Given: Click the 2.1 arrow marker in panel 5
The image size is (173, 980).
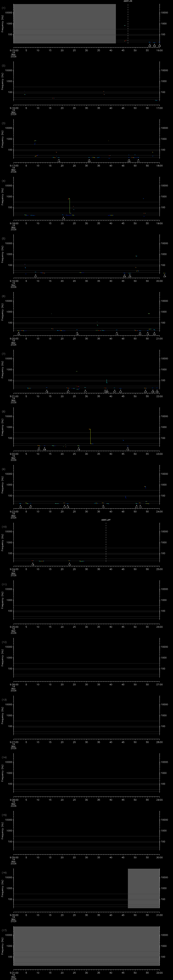Looking at the screenshot, I should [35, 276].
